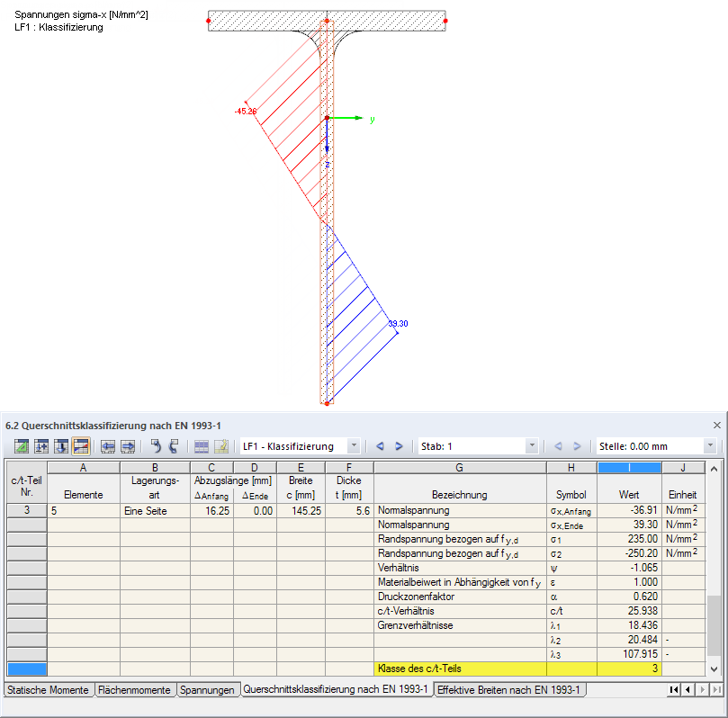Toggle the highlighted stress diagram toolbar icon
Image resolution: width=728 pixels, height=718 pixels.
[81, 446]
